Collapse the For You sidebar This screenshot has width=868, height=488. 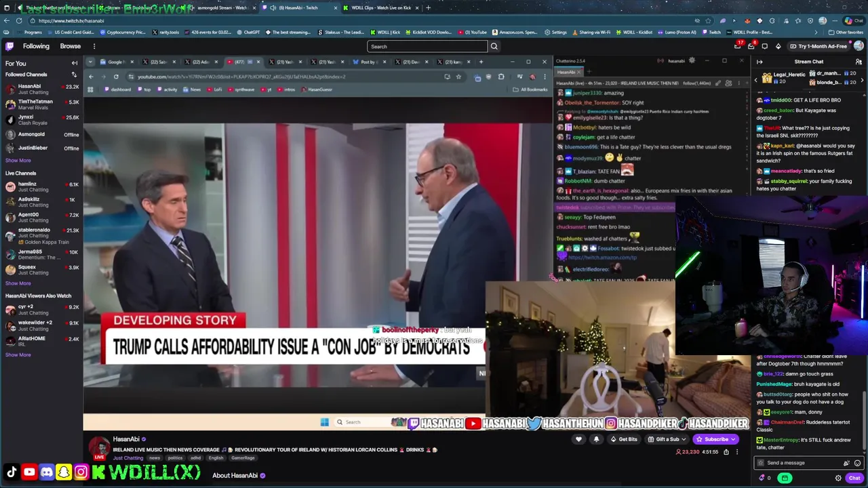[x=75, y=63]
